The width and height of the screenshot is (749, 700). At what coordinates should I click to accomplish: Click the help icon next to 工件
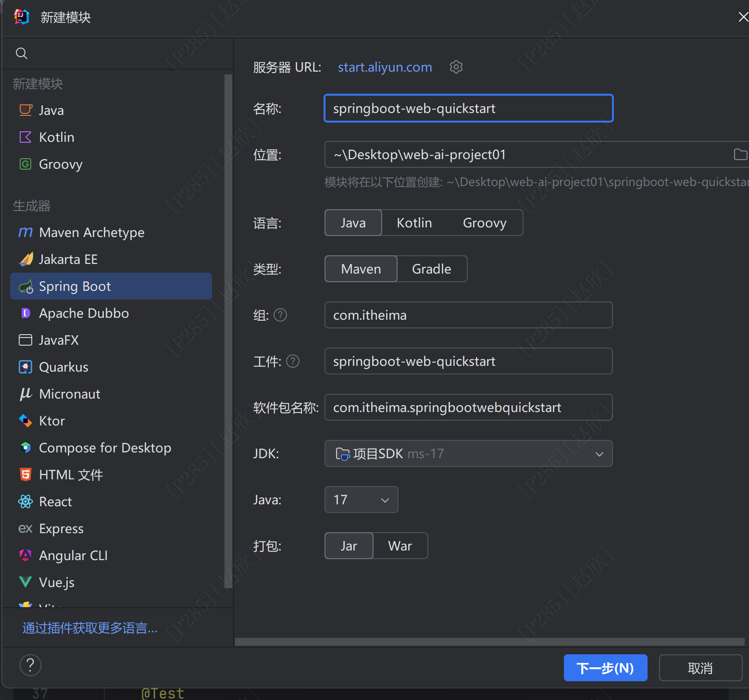293,361
